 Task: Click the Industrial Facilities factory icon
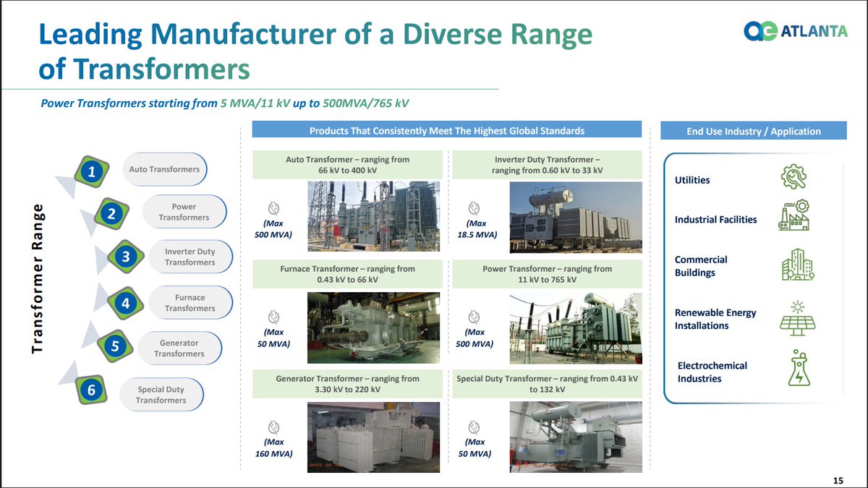coord(793,215)
